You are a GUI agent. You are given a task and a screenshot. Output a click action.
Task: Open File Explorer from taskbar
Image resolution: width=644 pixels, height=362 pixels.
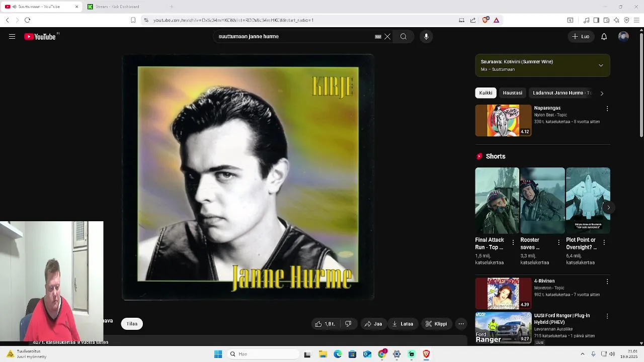point(323,354)
